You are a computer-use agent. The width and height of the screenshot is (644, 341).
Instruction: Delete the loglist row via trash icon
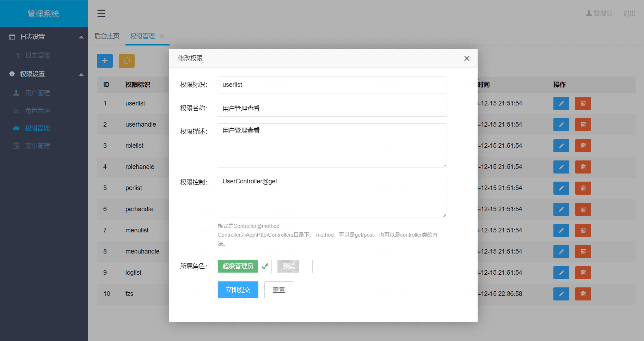pos(583,273)
